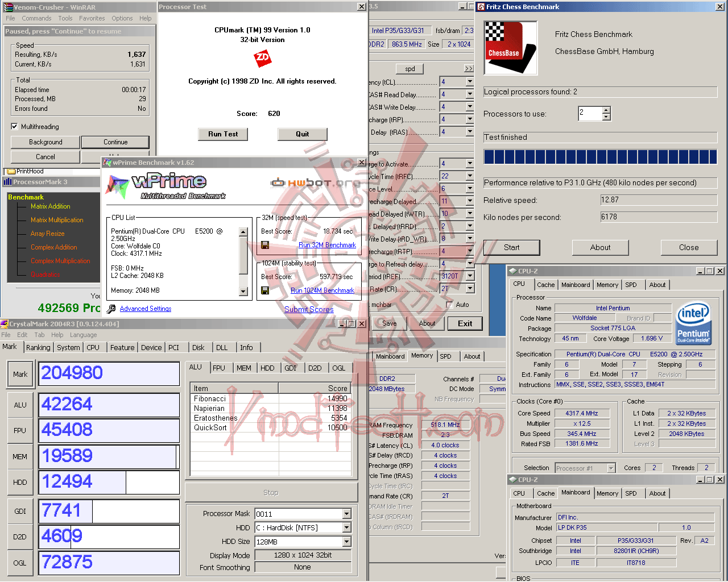Click the Submit Scores link in wPrime
The height and width of the screenshot is (582, 728).
coord(309,309)
